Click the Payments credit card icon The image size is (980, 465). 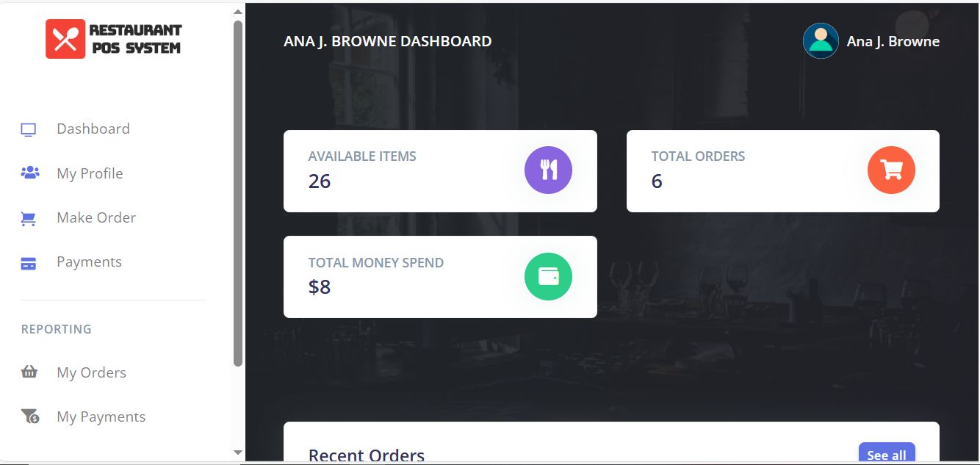click(x=29, y=263)
